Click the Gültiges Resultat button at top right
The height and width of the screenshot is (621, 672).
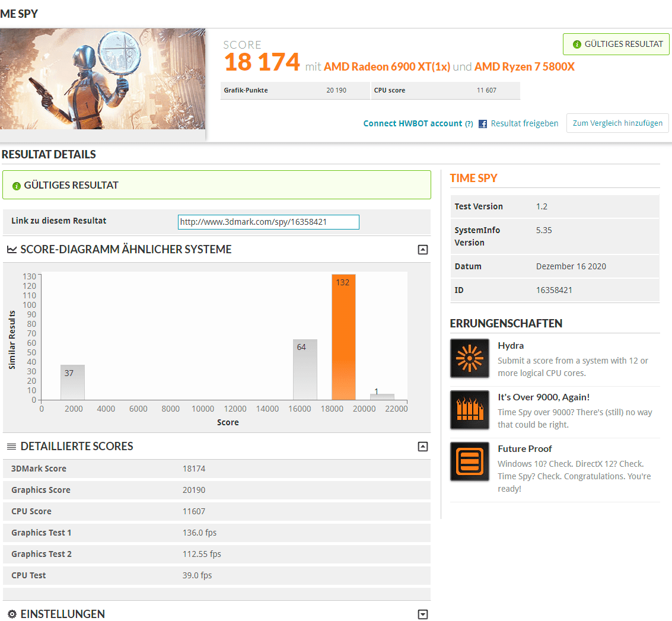click(616, 44)
